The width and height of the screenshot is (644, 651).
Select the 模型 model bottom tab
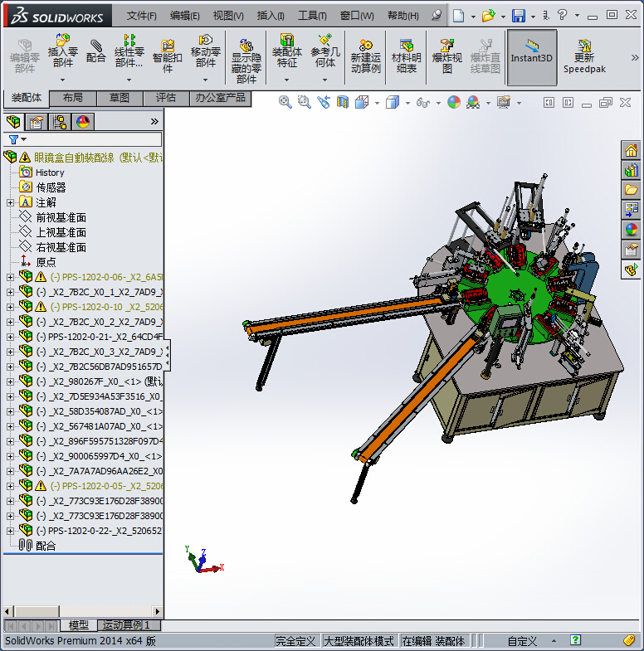(x=79, y=625)
